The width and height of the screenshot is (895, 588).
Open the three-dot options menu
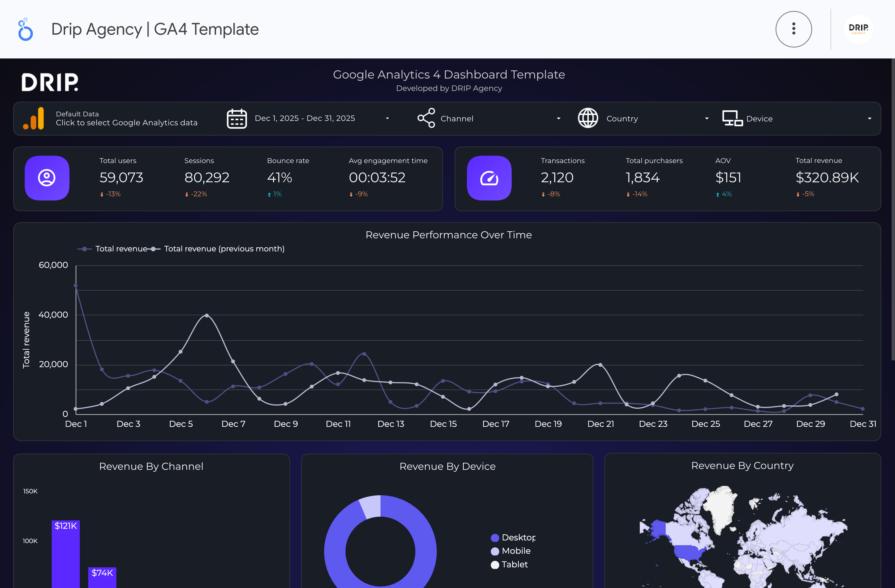[794, 29]
